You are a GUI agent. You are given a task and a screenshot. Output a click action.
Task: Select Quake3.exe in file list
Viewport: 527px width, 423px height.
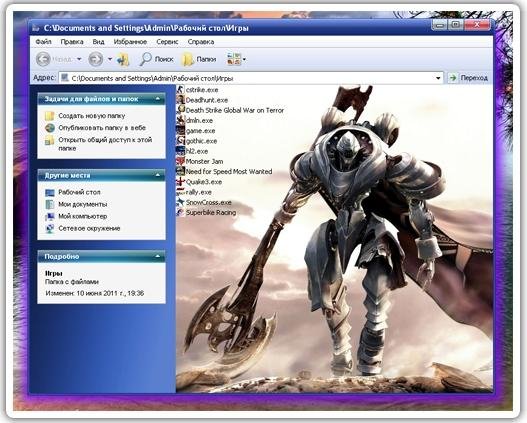pyautogui.click(x=199, y=182)
